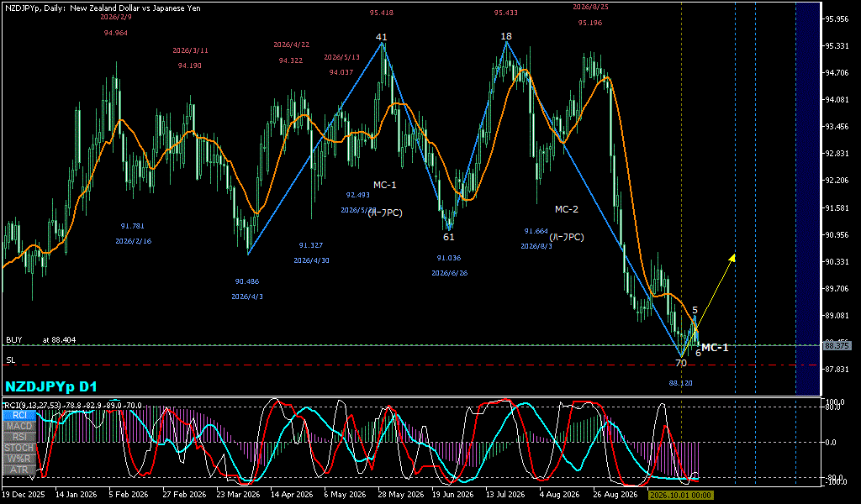Select the BUY at 88.404 order line label
861x504 pixels.
40,340
